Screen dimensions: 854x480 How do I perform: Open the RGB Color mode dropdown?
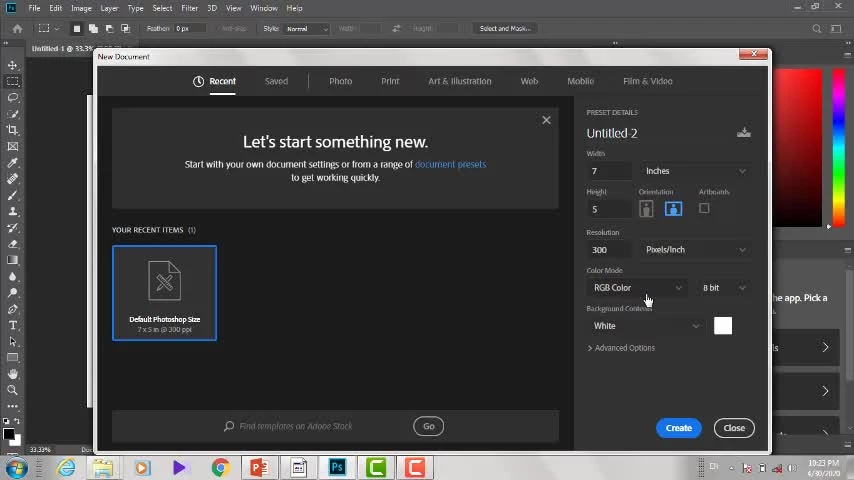(x=637, y=288)
